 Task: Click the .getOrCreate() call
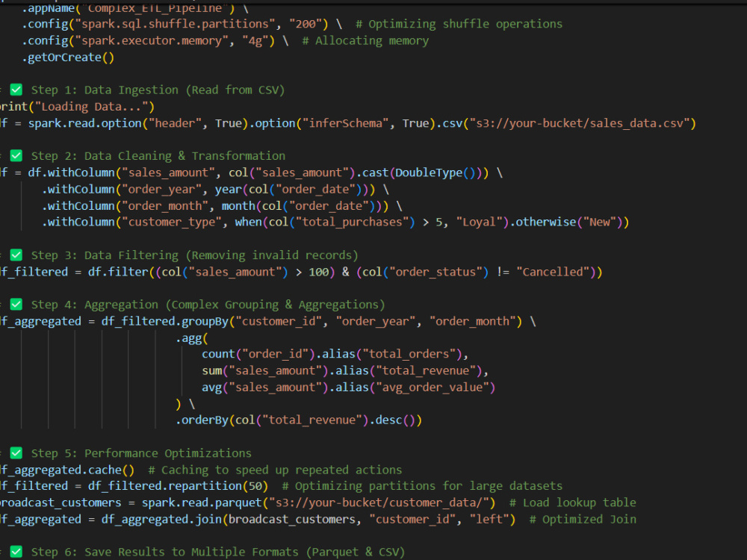click(x=68, y=57)
